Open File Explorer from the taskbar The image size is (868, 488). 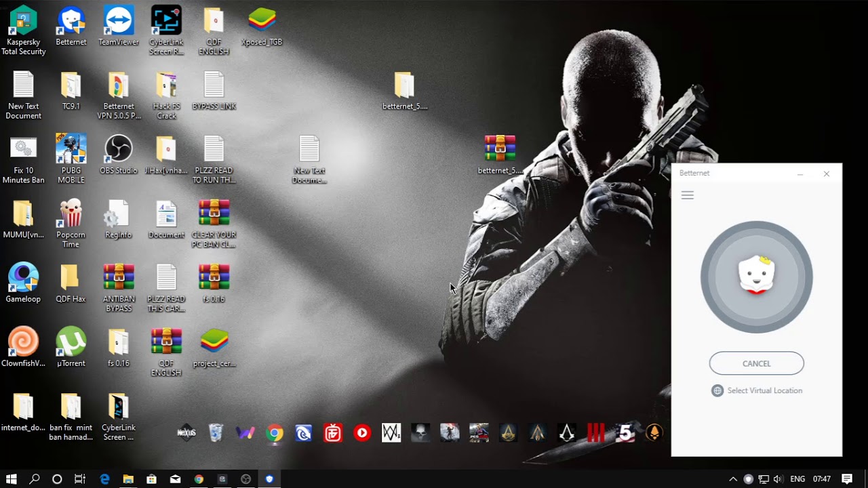pyautogui.click(x=128, y=479)
